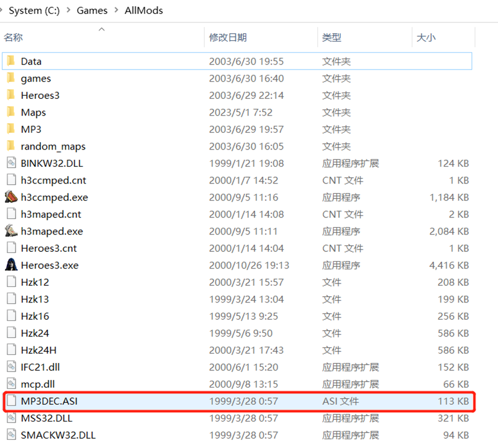
Task: Click the h3ccmped.exe campaign editor icon
Action: [x=11, y=197]
